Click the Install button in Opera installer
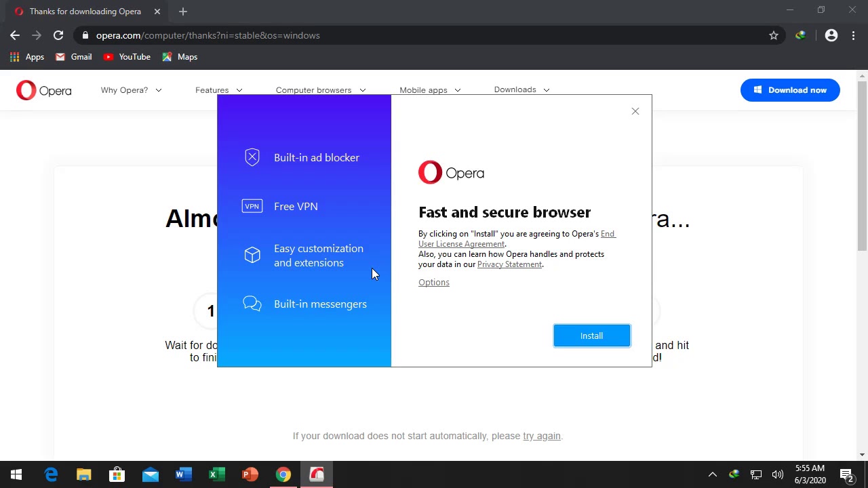Image resolution: width=868 pixels, height=488 pixels. pos(591,335)
